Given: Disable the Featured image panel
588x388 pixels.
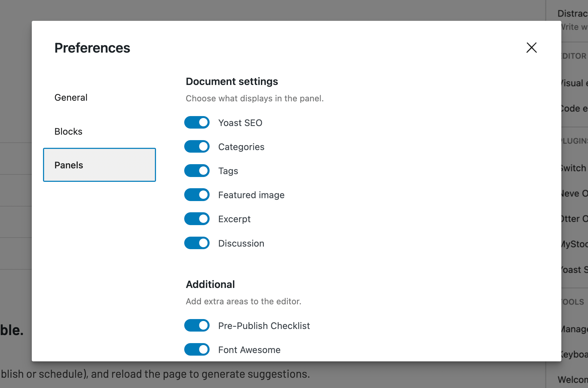Looking at the screenshot, I should coord(197,195).
